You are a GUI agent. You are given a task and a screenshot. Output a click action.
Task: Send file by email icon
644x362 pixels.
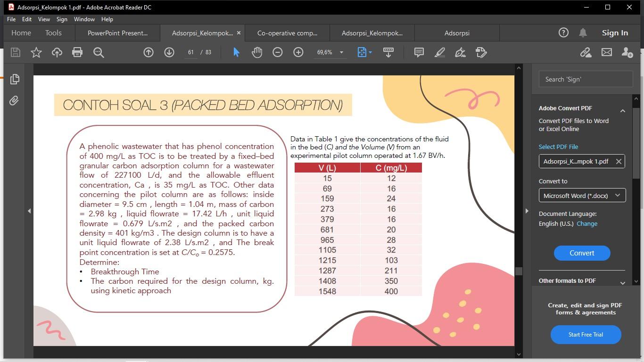(607, 52)
